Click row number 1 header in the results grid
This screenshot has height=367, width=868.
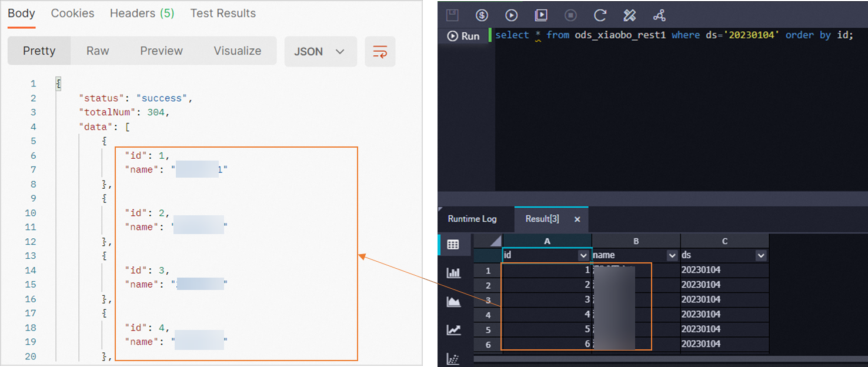[x=488, y=271]
